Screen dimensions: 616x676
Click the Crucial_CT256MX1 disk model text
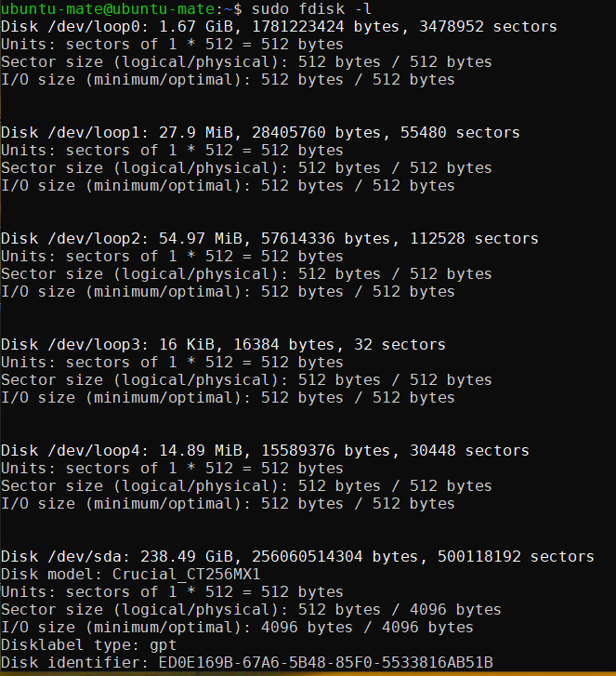[x=187, y=575]
